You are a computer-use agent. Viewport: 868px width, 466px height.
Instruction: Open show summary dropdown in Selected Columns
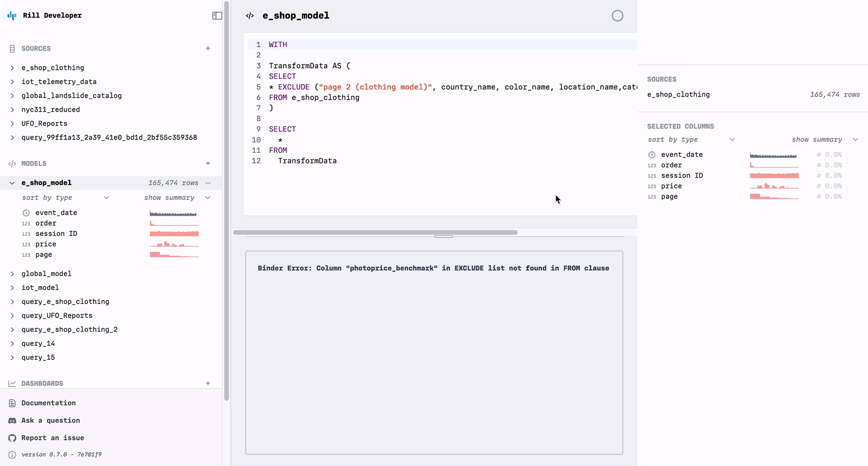[825, 139]
